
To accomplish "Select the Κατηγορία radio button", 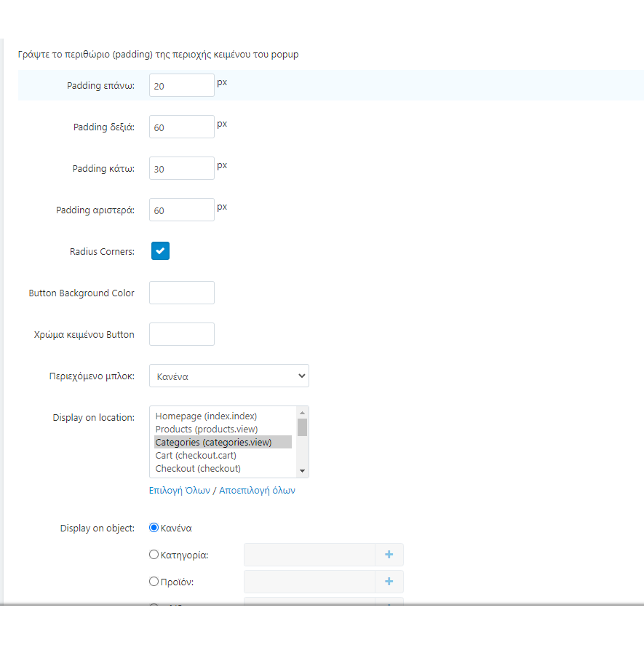I will (154, 555).
